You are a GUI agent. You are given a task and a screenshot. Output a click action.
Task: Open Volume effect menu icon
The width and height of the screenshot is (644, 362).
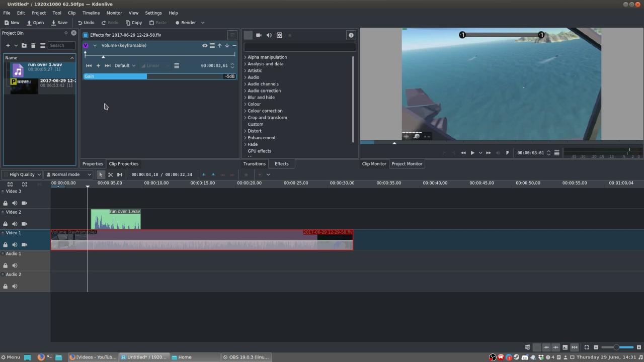pyautogui.click(x=212, y=45)
